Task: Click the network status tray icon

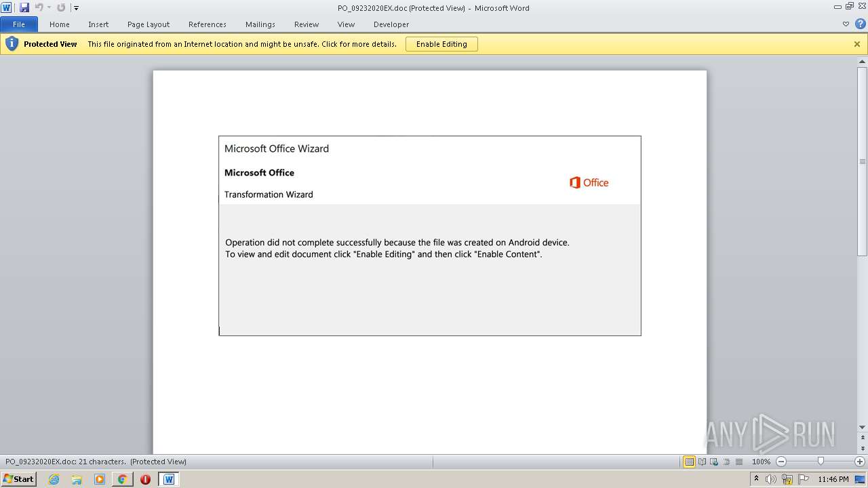Action: point(787,479)
